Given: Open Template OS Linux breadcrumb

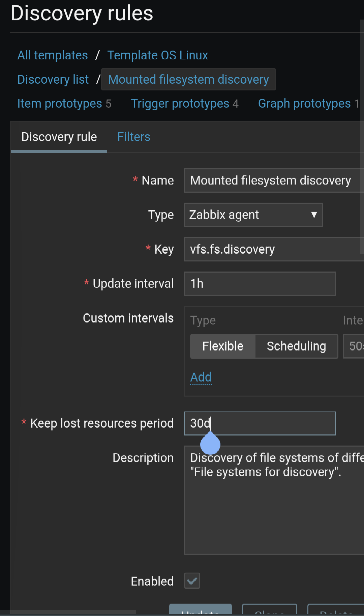Looking at the screenshot, I should [158, 55].
